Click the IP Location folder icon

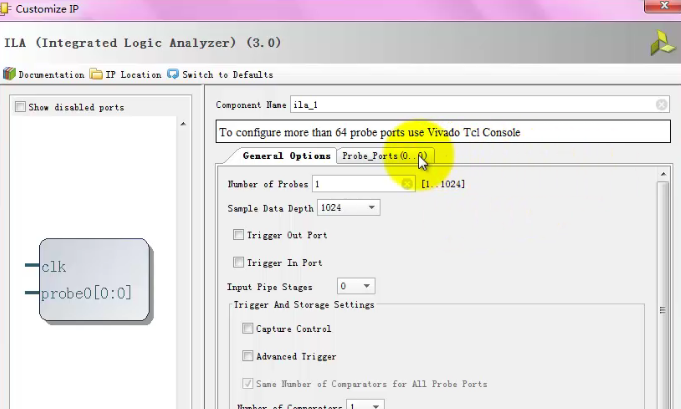tap(96, 74)
